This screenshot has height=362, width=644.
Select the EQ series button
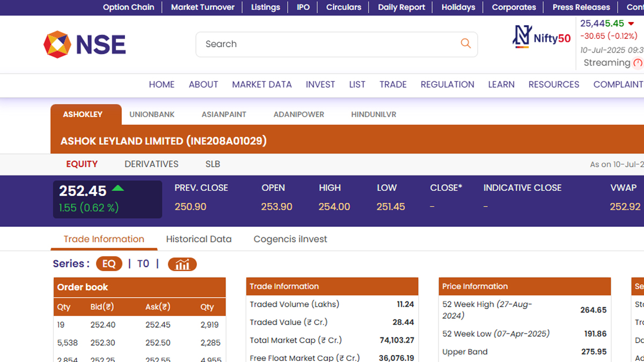click(x=109, y=264)
